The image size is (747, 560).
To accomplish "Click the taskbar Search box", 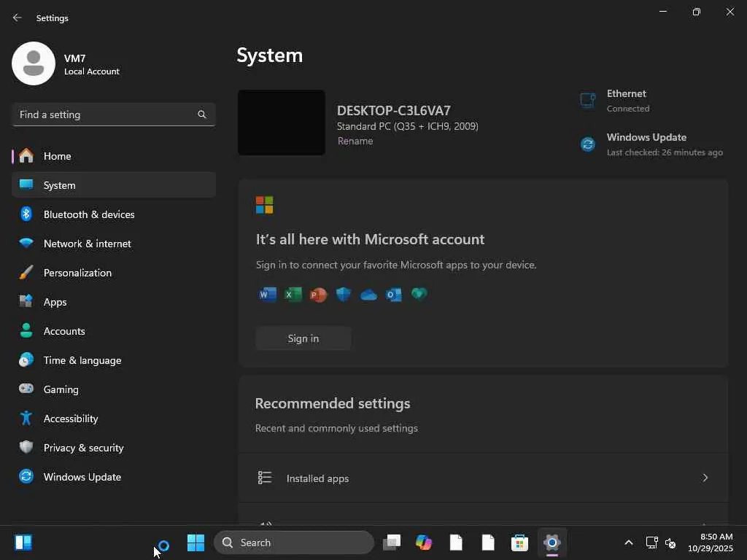I will point(294,542).
